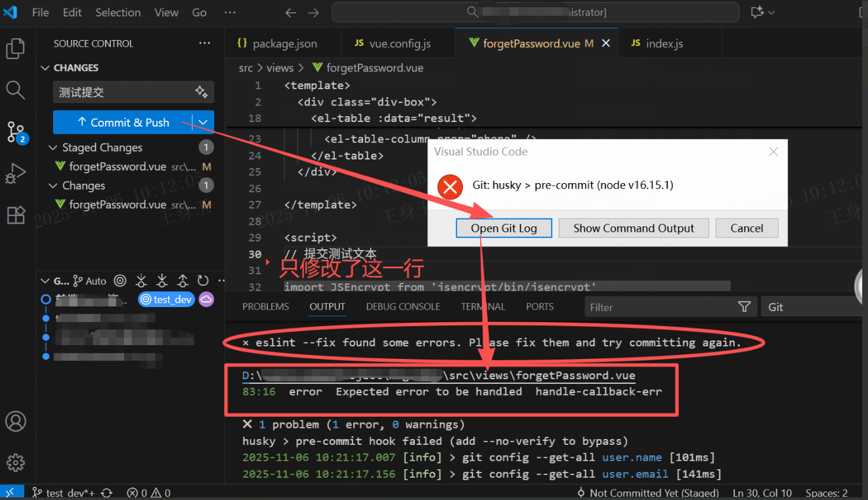
Task: Click Ln 30, Col 10 in status bar
Action: 762,493
